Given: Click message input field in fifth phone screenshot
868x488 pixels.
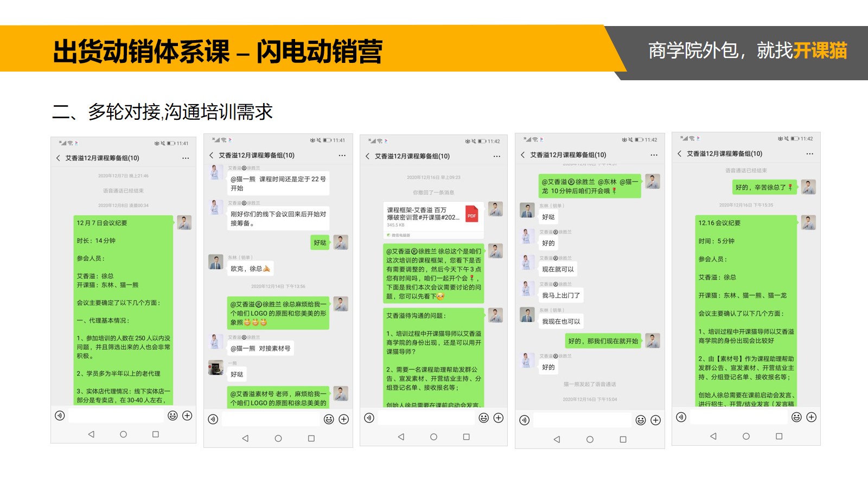Looking at the screenshot, I should 739,417.
